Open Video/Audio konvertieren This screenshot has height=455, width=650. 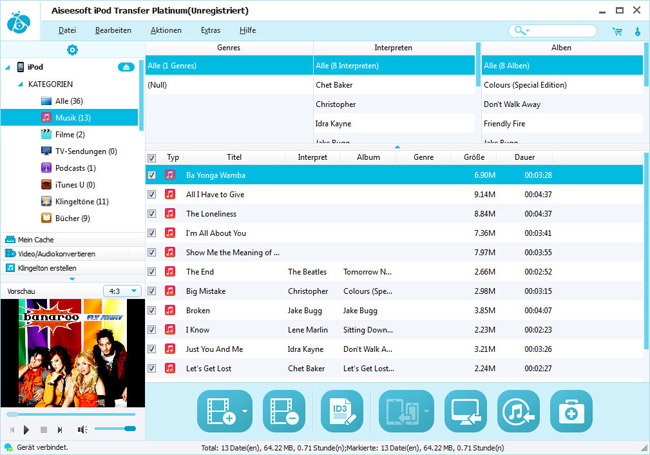coord(73,254)
